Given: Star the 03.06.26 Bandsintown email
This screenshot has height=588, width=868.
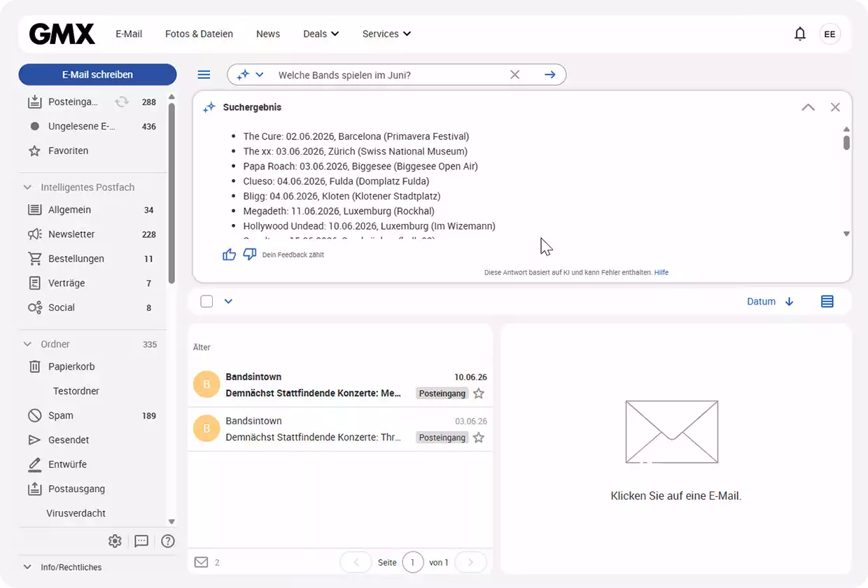Looking at the screenshot, I should click(x=479, y=437).
